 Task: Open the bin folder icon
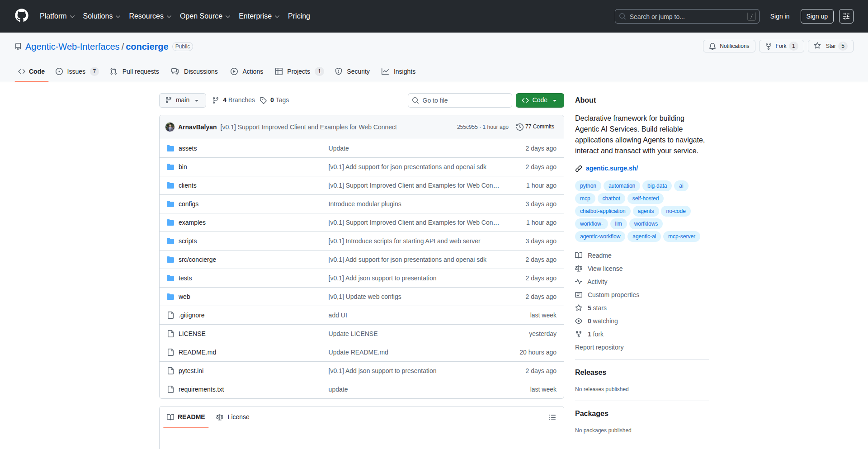170,166
